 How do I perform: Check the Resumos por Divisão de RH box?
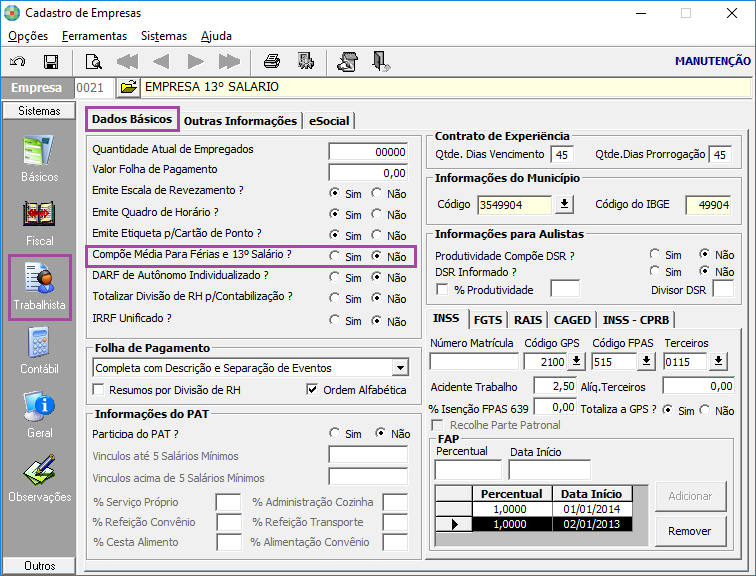pyautogui.click(x=100, y=389)
